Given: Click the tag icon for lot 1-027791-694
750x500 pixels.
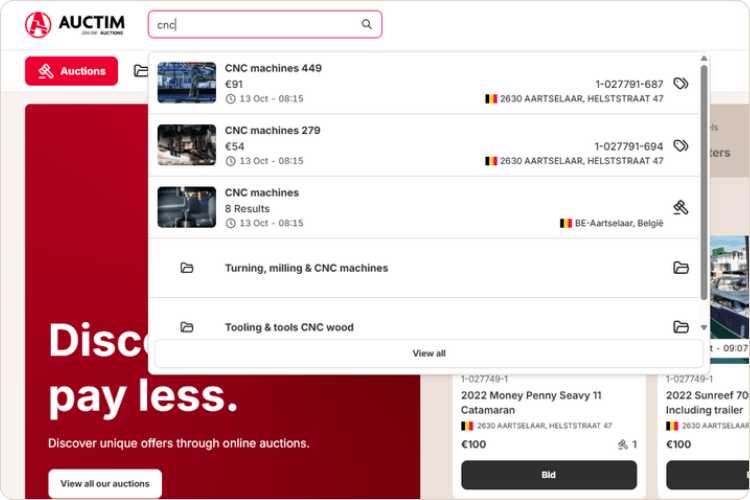Looking at the screenshot, I should point(681,145).
